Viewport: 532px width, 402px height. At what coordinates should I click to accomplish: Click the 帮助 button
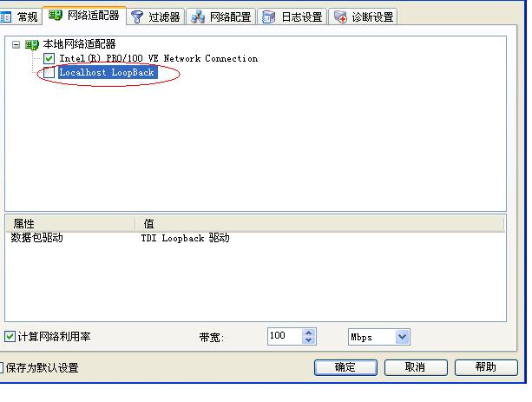pos(486,367)
